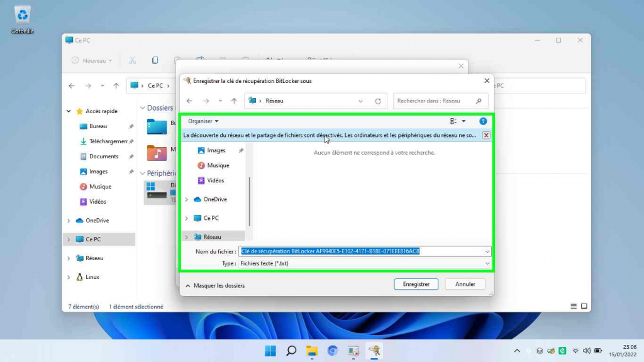The image size is (644, 362).
Task: Open taskbar Search
Action: (291, 351)
